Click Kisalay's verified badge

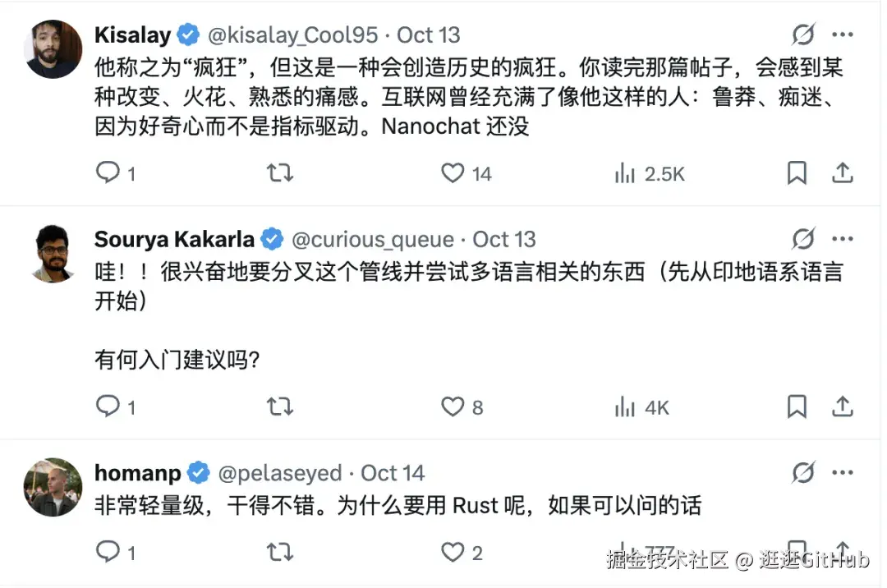[187, 34]
